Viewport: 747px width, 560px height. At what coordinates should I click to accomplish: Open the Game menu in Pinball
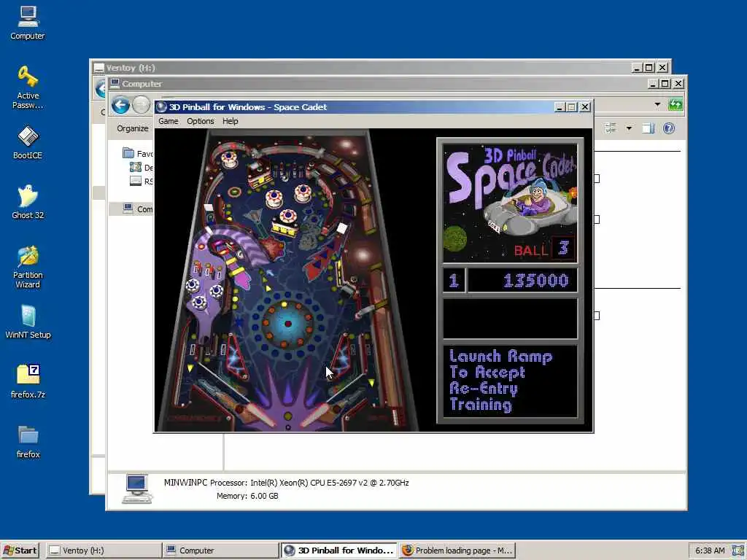(x=169, y=121)
